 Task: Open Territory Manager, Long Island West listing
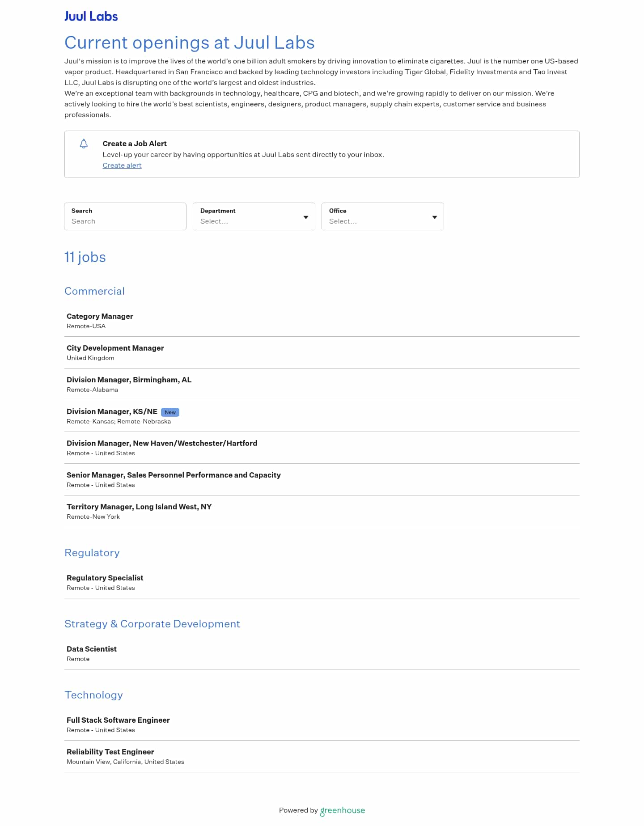139,507
